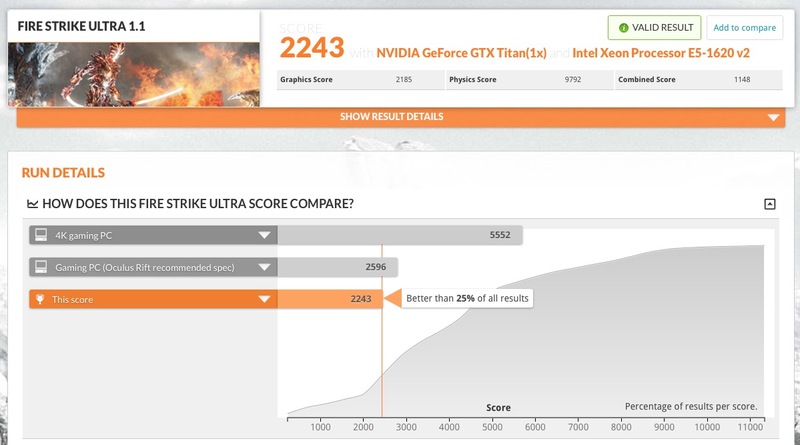Click the chart icon beside HOW DOES THIS

32,204
